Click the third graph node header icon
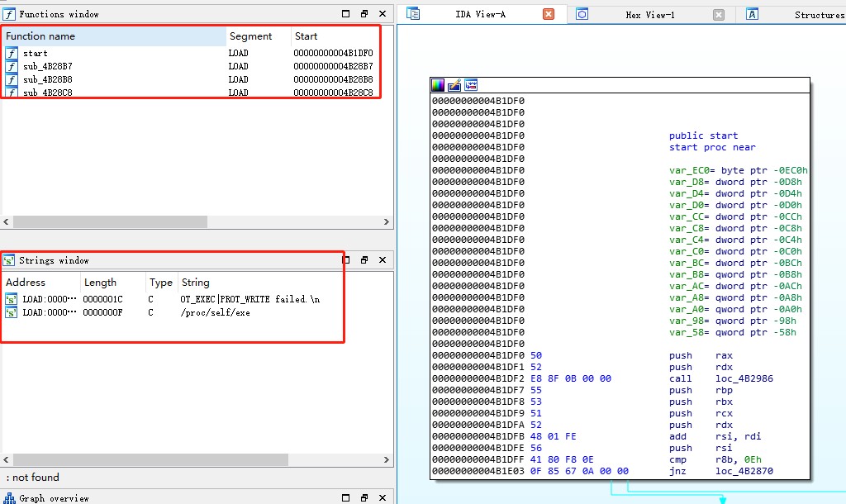 point(471,85)
